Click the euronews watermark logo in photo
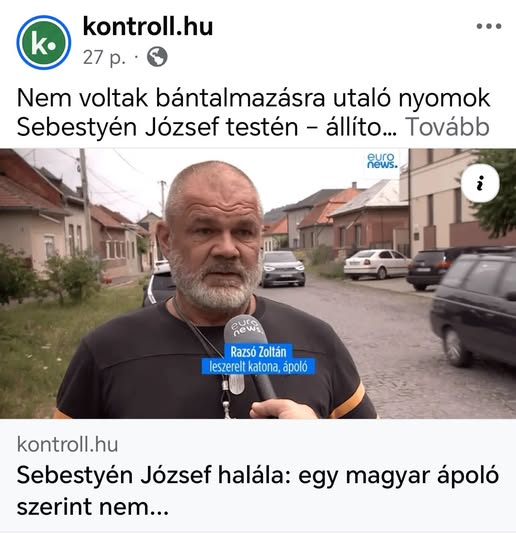This screenshot has width=516, height=540. (x=382, y=160)
